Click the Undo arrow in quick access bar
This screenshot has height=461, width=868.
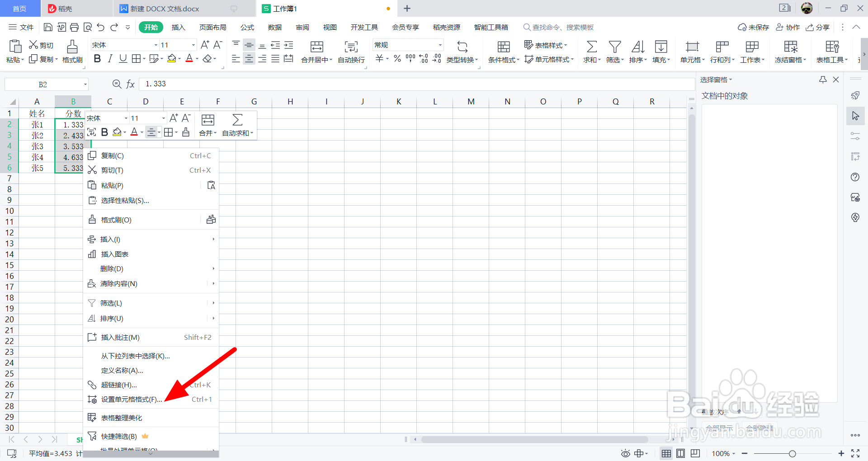pos(100,27)
